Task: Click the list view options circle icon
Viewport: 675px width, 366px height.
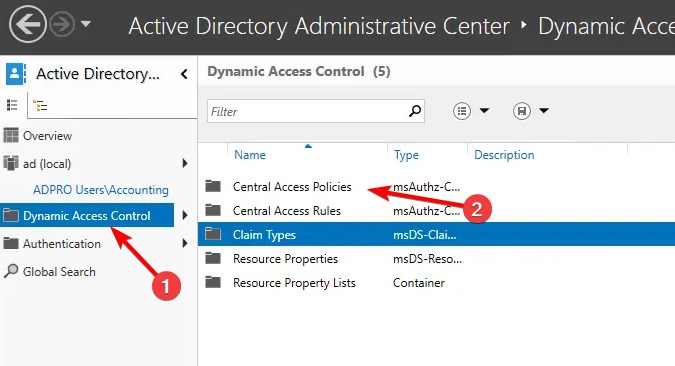Action: tap(461, 111)
